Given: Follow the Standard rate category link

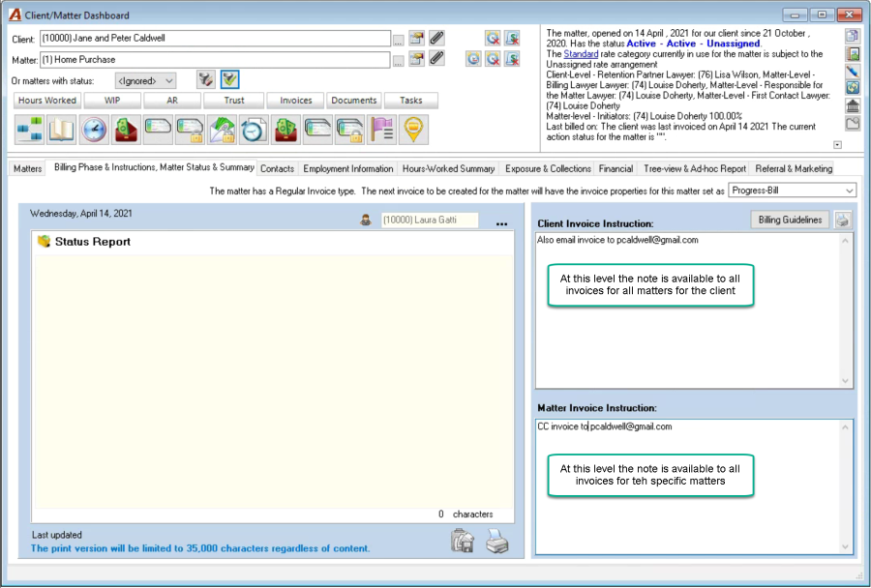Looking at the screenshot, I should coord(581,54).
